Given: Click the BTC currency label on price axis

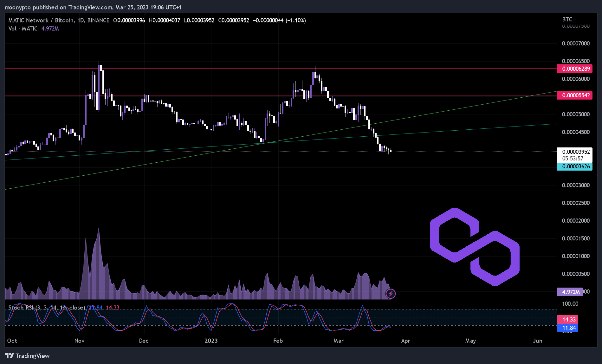Looking at the screenshot, I should click(x=567, y=19).
